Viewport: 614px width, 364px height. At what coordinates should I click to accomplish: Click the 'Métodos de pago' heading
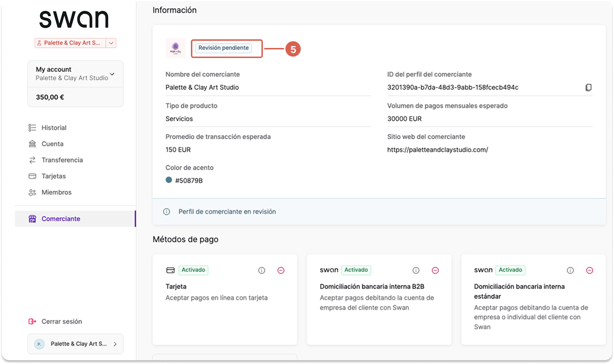click(185, 239)
